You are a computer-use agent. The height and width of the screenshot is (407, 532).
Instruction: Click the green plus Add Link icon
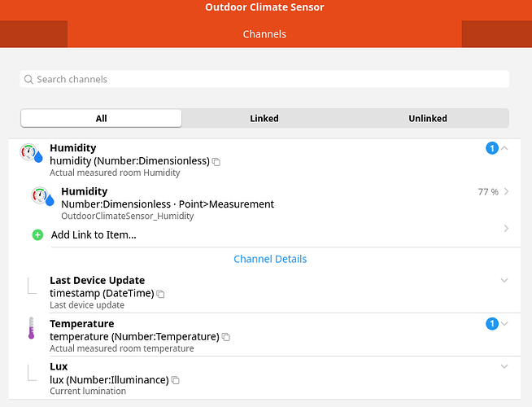click(37, 235)
